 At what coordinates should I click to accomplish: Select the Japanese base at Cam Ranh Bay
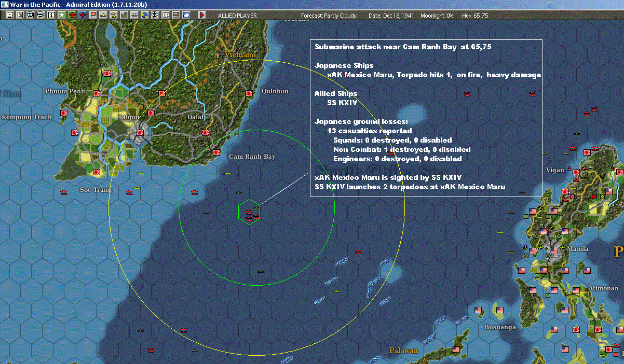click(x=216, y=152)
